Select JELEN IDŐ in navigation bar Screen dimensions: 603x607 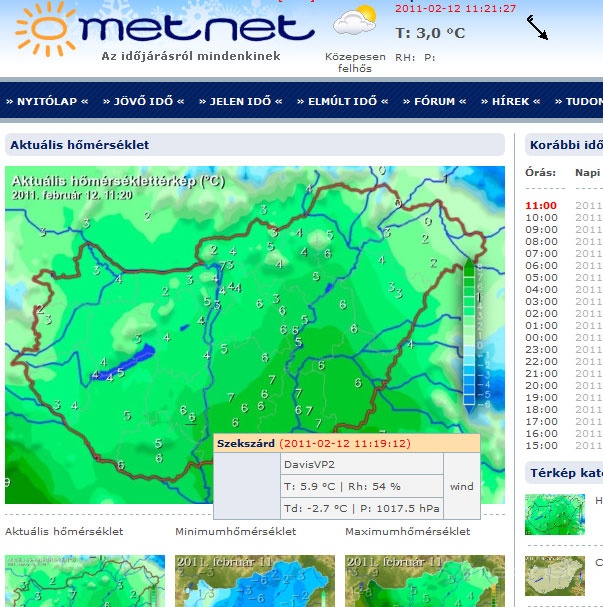(240, 101)
